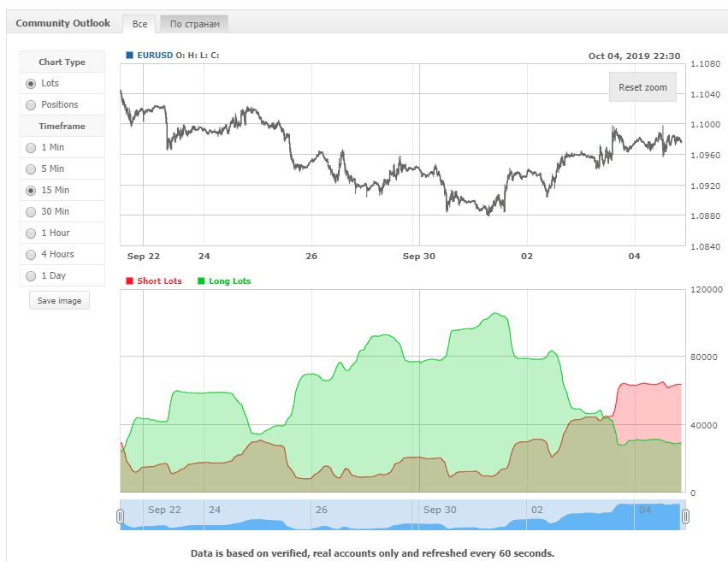Click the 80000 lots axis label
The width and height of the screenshot is (728, 561).
[x=703, y=357]
